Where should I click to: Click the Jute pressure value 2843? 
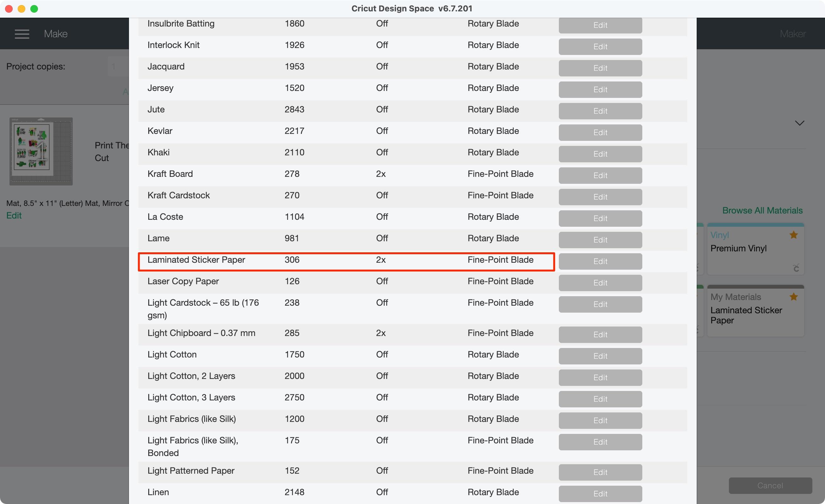pyautogui.click(x=294, y=109)
